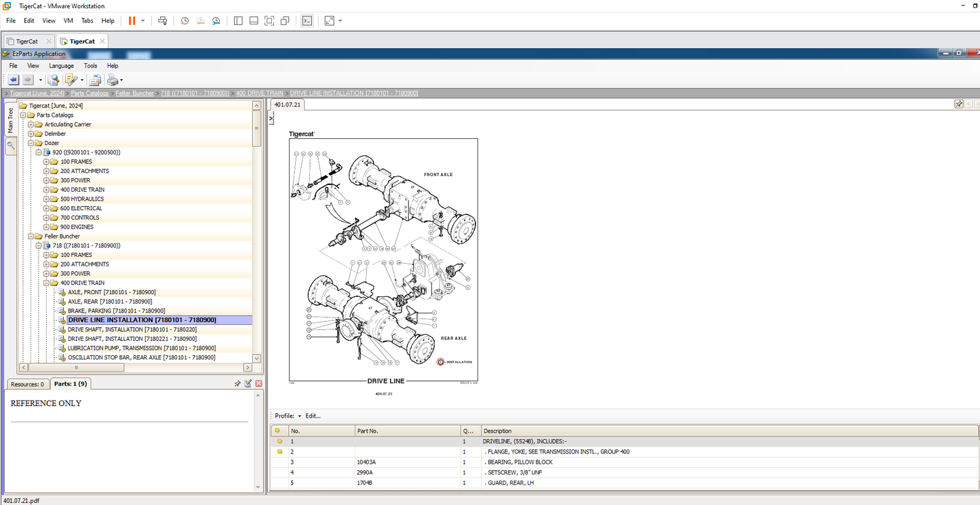
Task: Click the EzParts Forward navigation arrow
Action: pos(28,80)
